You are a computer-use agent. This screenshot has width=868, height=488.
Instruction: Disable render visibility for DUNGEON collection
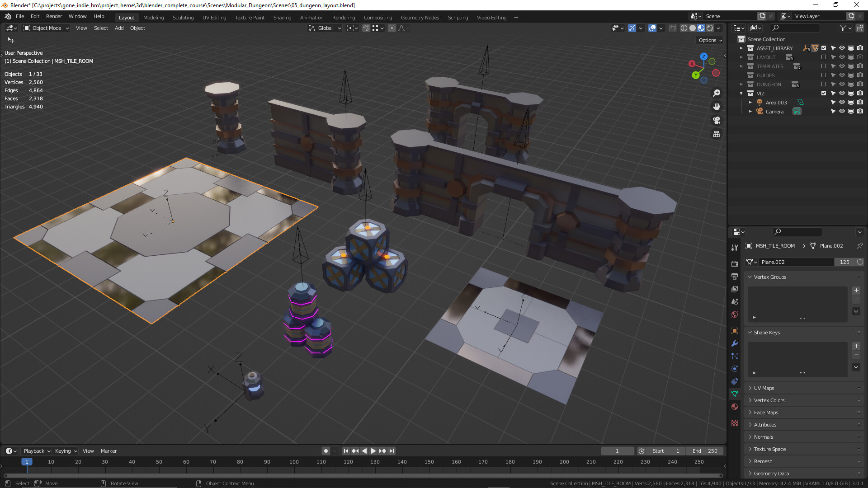point(860,84)
